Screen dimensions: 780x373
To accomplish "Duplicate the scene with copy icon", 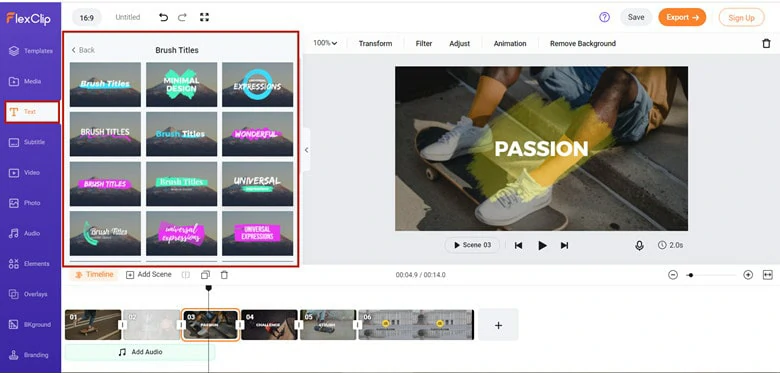I will pyautogui.click(x=205, y=275).
